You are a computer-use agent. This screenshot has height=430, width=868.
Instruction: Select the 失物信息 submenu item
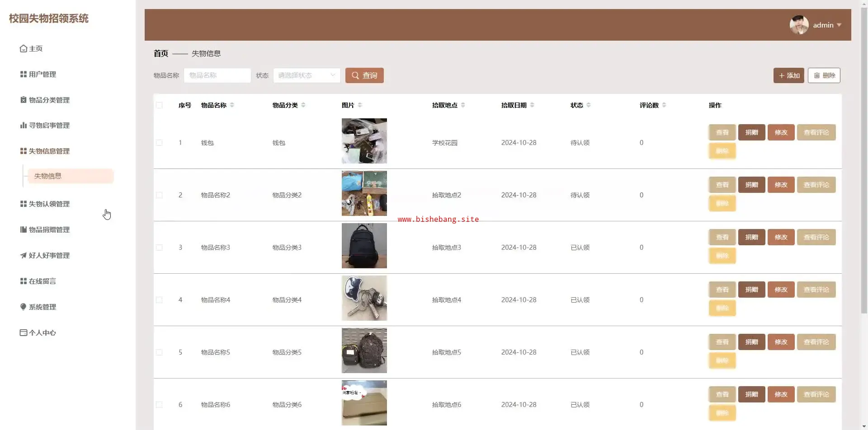pyautogui.click(x=70, y=176)
